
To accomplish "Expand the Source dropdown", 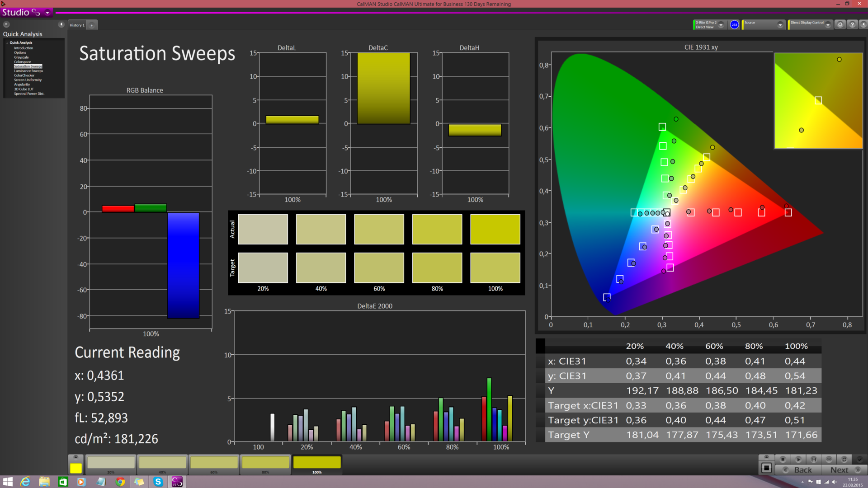I will (780, 25).
